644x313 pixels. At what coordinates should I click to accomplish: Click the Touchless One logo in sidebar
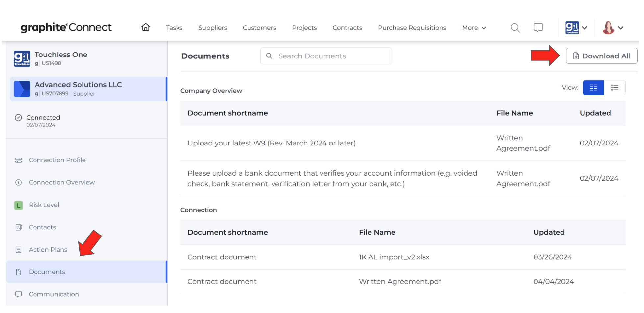[x=22, y=58]
